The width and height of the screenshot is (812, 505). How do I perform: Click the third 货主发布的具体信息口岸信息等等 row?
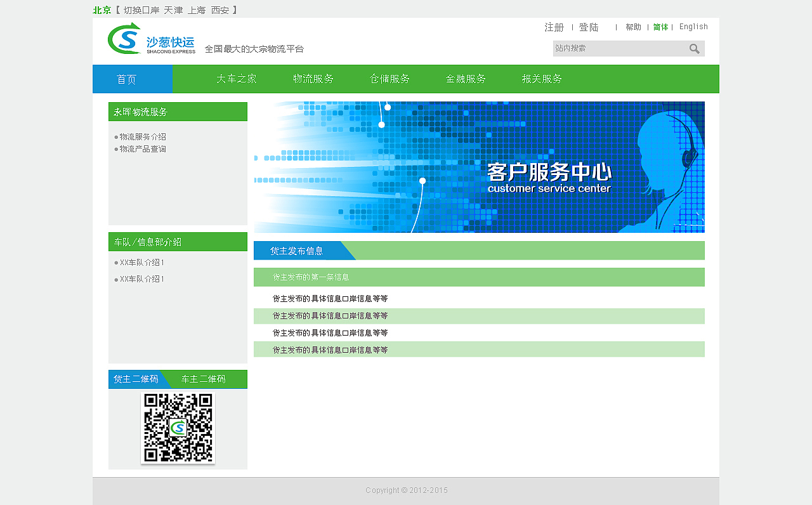coord(479,333)
